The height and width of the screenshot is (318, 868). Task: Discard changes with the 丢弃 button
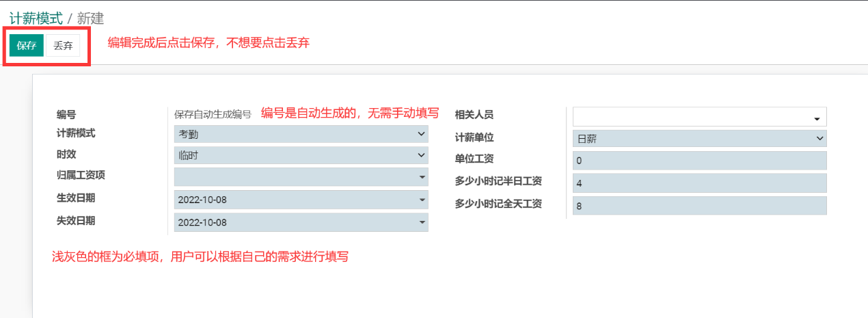tap(64, 46)
